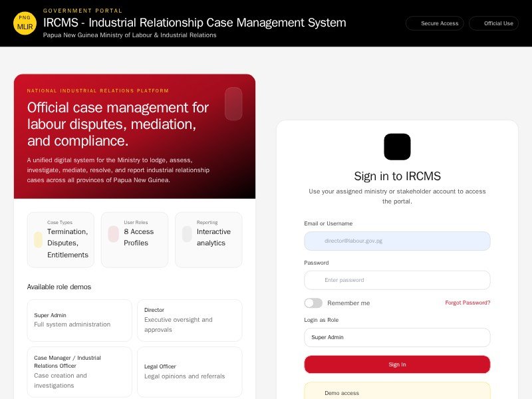Click the yellow Case Types icon
532x399 pixels.
38,240
